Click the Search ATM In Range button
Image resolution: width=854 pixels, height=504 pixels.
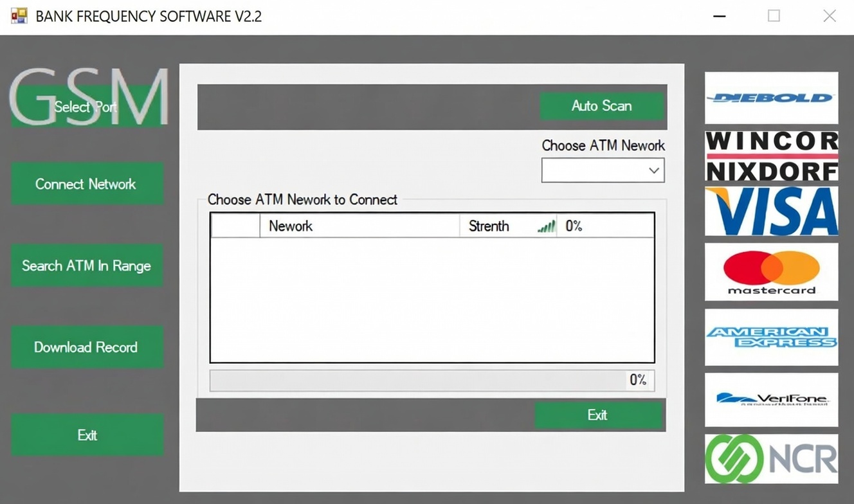coord(87,265)
